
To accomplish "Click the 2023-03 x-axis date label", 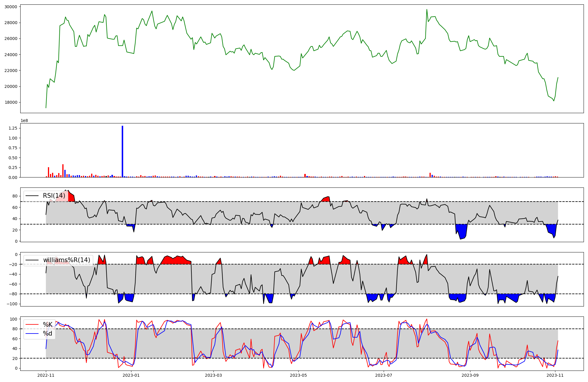I will [x=213, y=375].
